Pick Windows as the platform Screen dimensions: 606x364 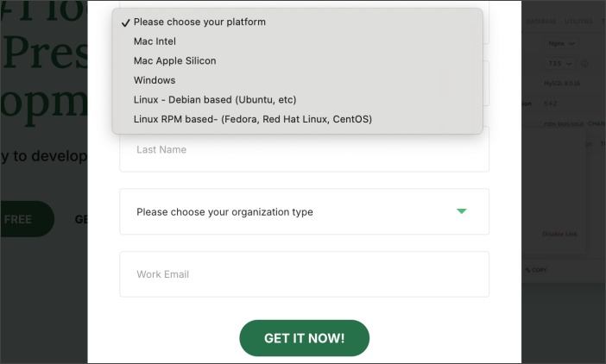click(x=155, y=80)
